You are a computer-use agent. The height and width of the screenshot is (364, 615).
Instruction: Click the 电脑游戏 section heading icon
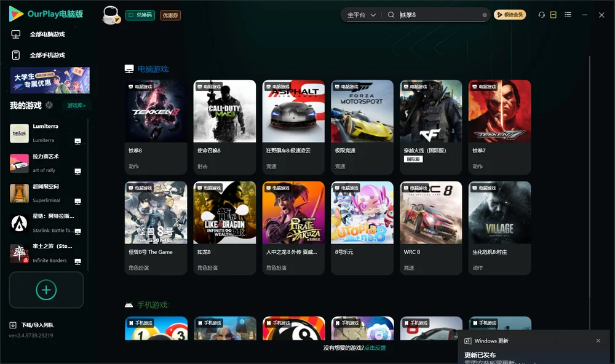[x=129, y=69]
